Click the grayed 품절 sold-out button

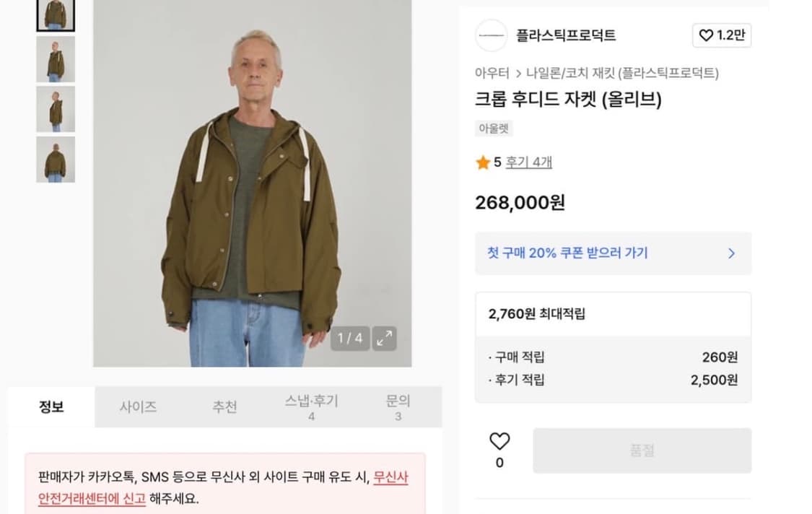tap(641, 451)
